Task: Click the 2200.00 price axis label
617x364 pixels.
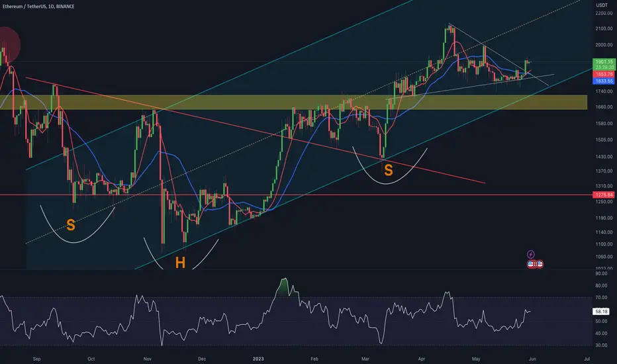Action: point(604,13)
